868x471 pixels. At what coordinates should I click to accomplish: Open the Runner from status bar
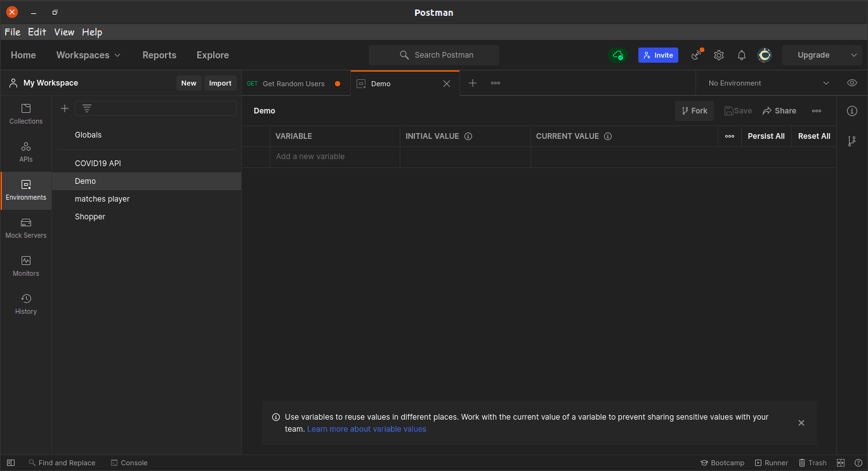[771, 463]
